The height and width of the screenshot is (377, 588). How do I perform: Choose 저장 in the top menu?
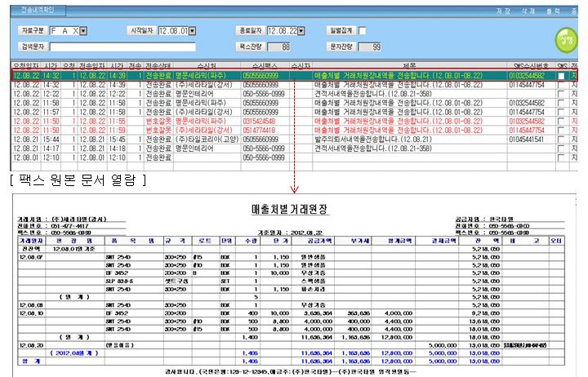click(503, 11)
